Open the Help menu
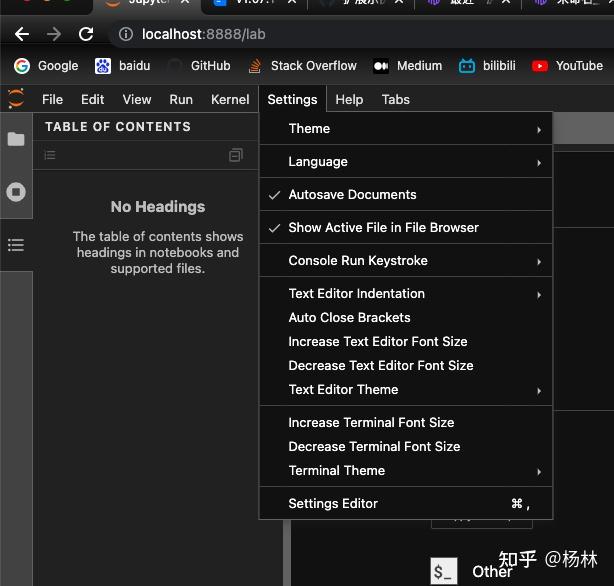This screenshot has height=586, width=614. 349,99
